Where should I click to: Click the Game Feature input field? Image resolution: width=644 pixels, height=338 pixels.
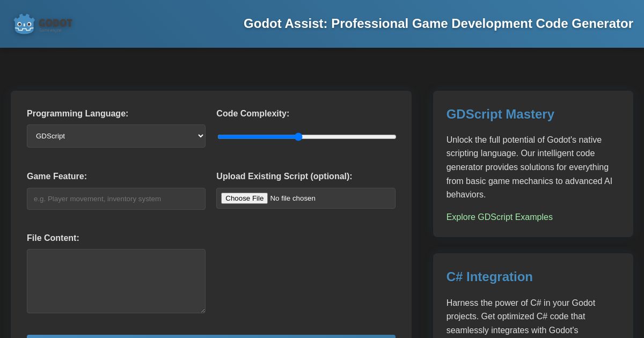[116, 199]
